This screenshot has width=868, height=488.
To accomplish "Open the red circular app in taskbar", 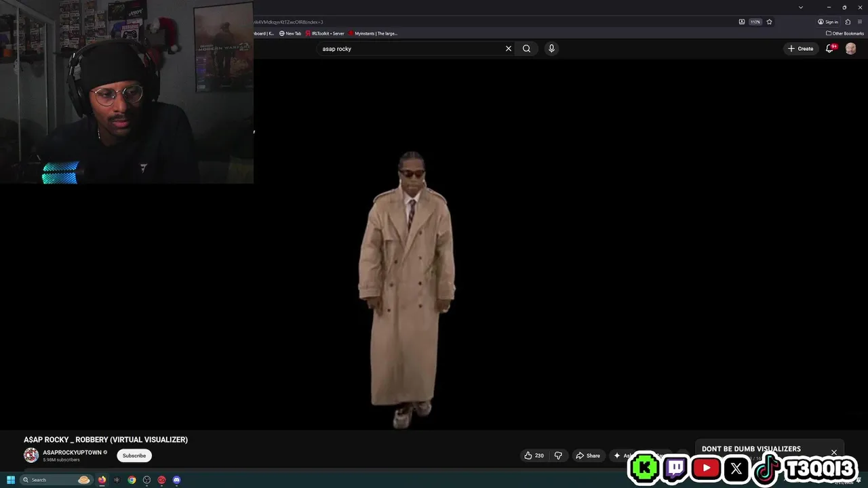I will 161,480.
